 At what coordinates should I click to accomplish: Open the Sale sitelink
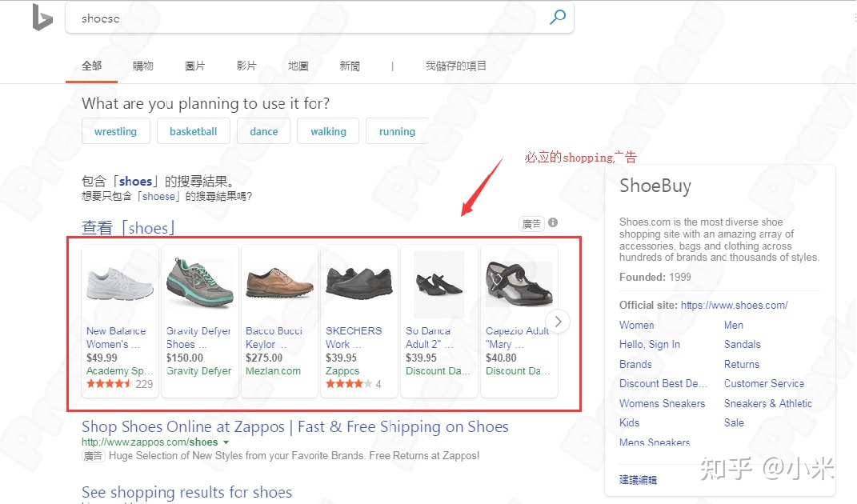pos(734,422)
